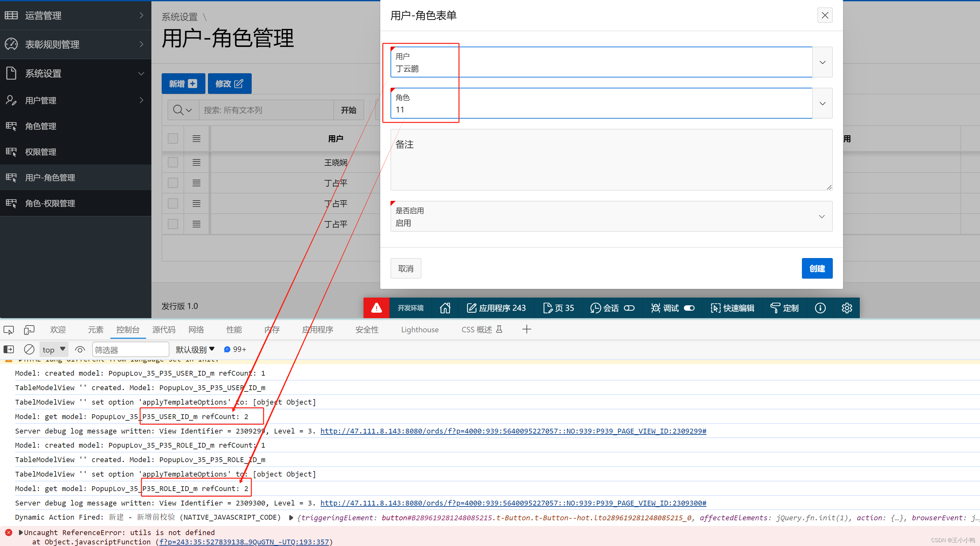This screenshot has height=546, width=980.
Task: Click the 取消 button
Action: (x=406, y=268)
